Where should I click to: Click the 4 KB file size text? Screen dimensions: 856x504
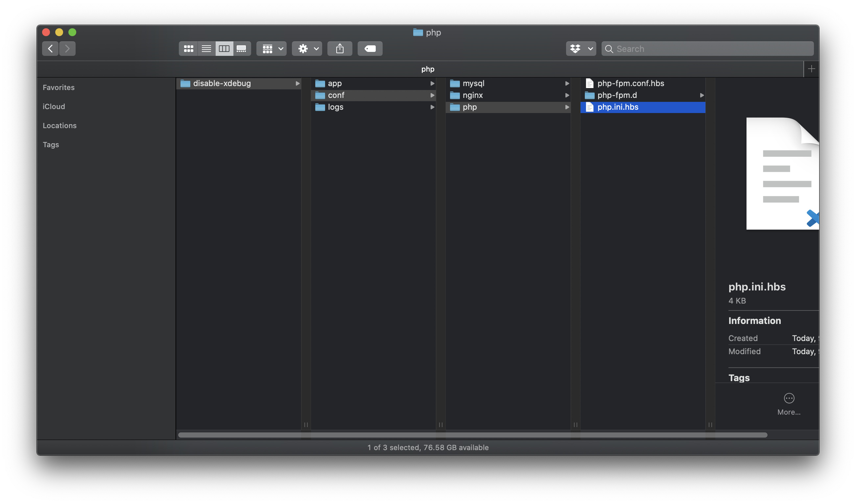pyautogui.click(x=737, y=301)
